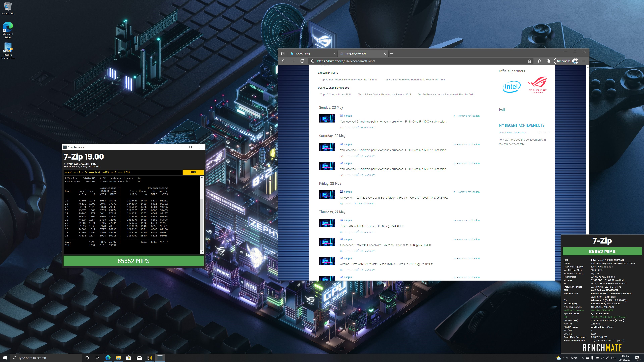
Task: Click 'link' beside the wPrime 32m entry
Action: click(454, 258)
